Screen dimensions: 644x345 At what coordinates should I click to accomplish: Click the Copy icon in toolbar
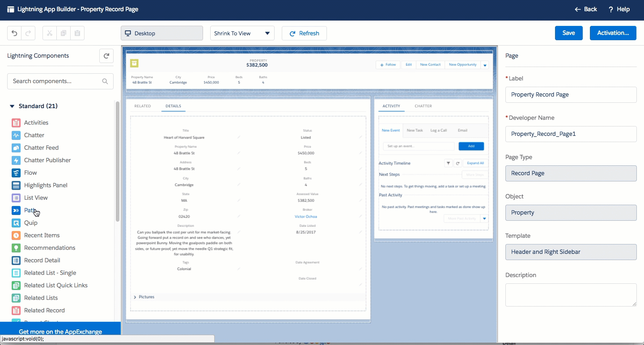(64, 33)
